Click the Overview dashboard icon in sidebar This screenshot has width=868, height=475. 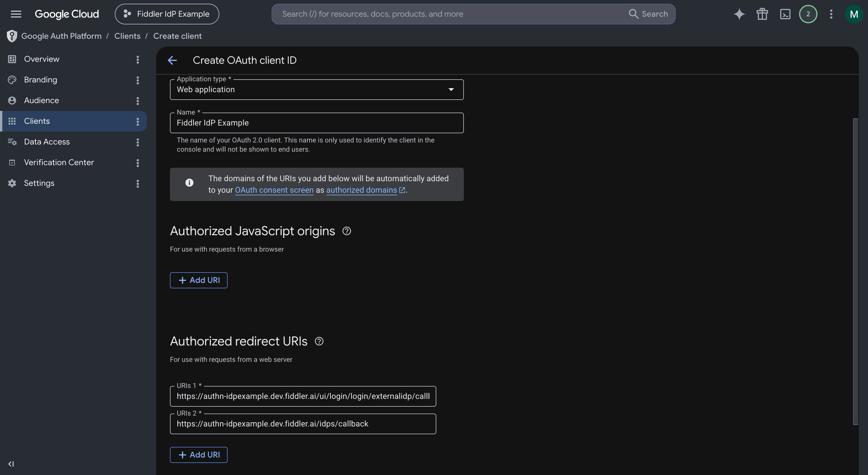pos(12,59)
